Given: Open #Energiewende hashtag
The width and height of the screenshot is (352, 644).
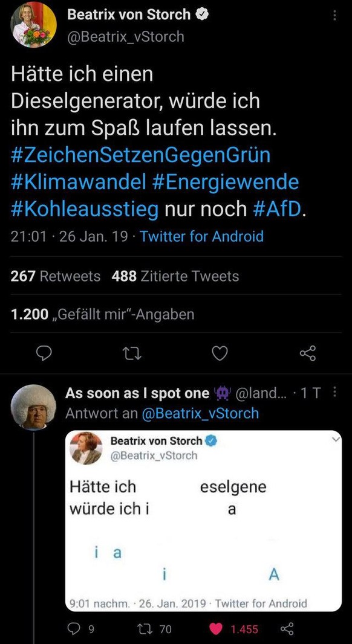Looking at the screenshot, I should click(226, 182).
